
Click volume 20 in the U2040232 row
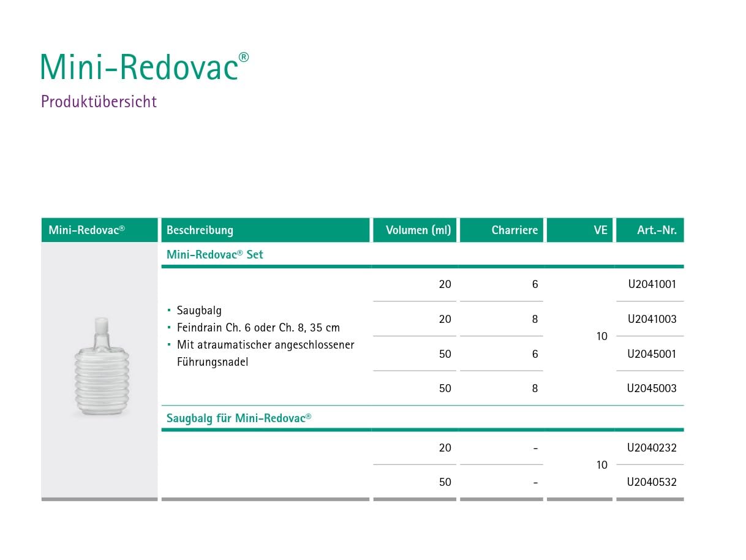coord(445,448)
